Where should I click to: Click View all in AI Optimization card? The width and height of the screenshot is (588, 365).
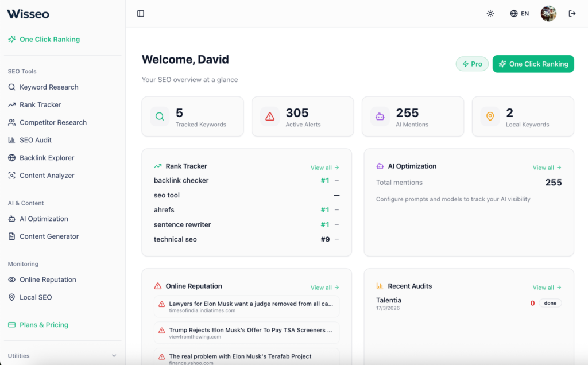point(547,168)
